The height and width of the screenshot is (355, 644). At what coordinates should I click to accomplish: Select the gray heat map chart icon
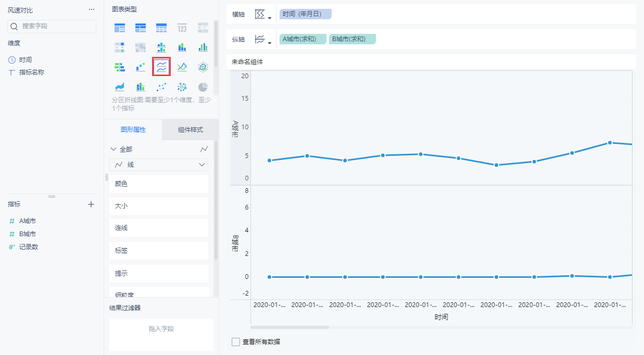pyautogui.click(x=141, y=47)
